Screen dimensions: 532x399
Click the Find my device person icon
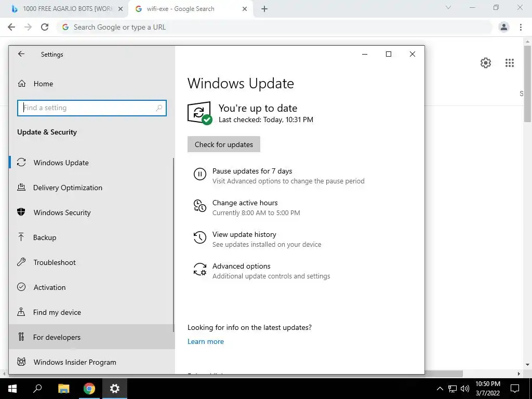(21, 312)
